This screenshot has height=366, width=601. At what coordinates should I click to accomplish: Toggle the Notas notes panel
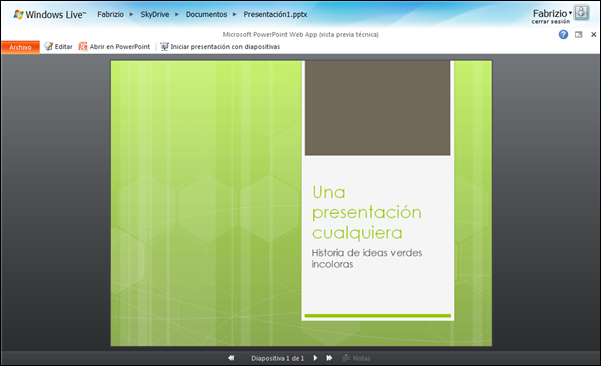(356, 358)
